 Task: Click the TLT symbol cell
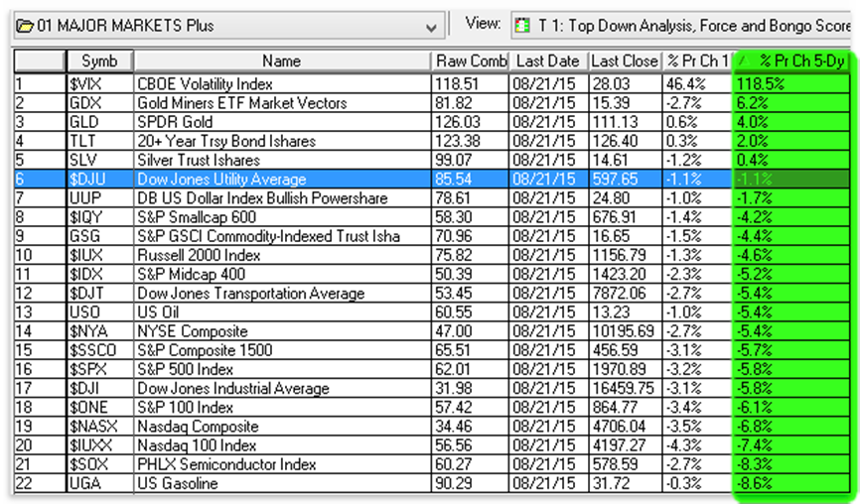(x=100, y=141)
